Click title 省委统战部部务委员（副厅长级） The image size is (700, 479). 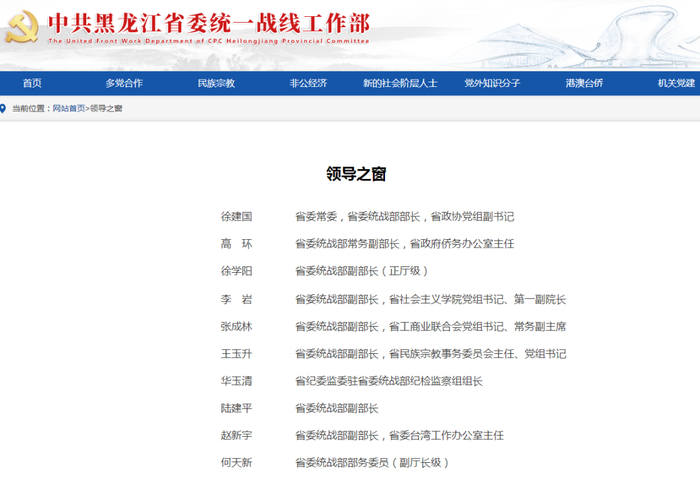(x=372, y=462)
